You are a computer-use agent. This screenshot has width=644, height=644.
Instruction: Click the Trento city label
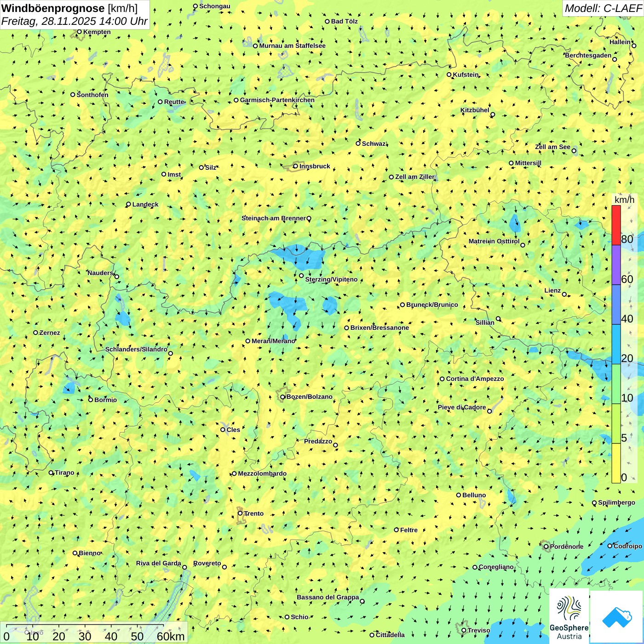(254, 513)
